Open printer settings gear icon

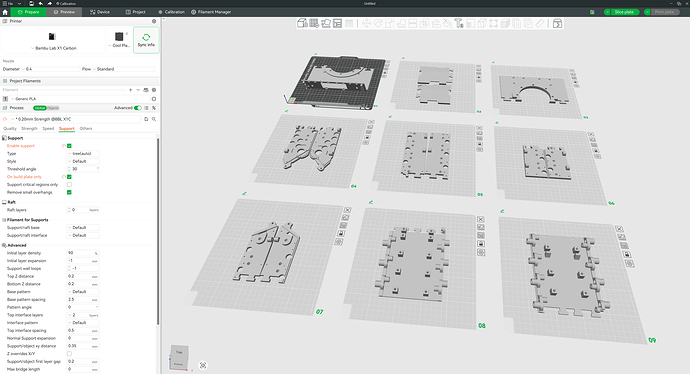pyautogui.click(x=154, y=21)
